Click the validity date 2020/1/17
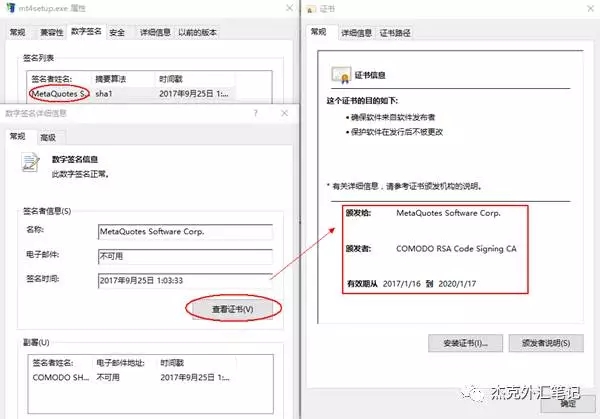This screenshot has height=419, width=600. tap(457, 284)
